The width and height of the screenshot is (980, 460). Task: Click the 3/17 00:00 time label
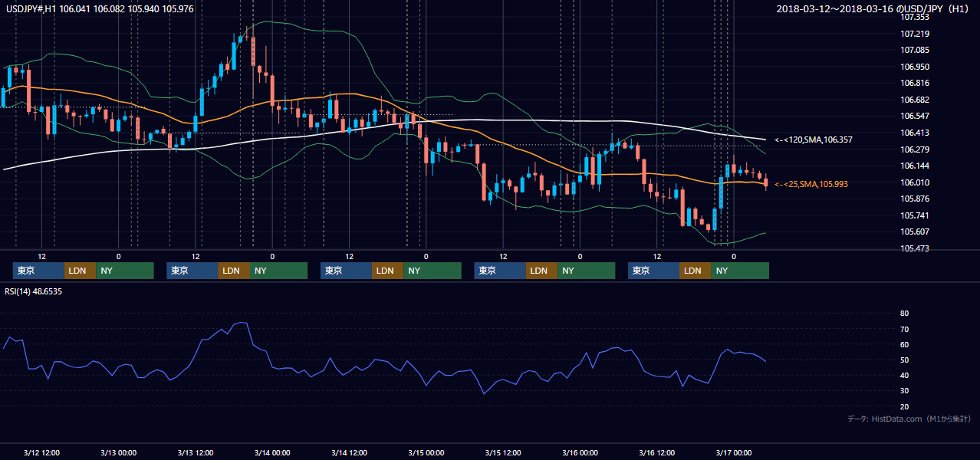point(733,452)
